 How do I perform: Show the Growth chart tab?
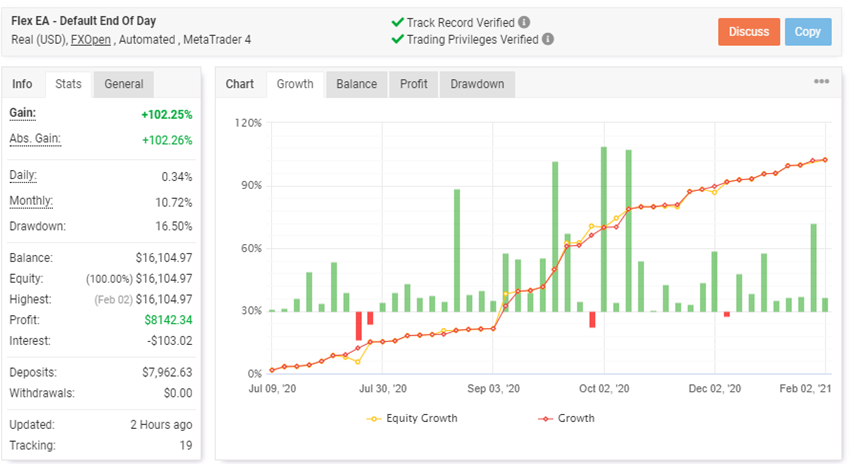295,84
